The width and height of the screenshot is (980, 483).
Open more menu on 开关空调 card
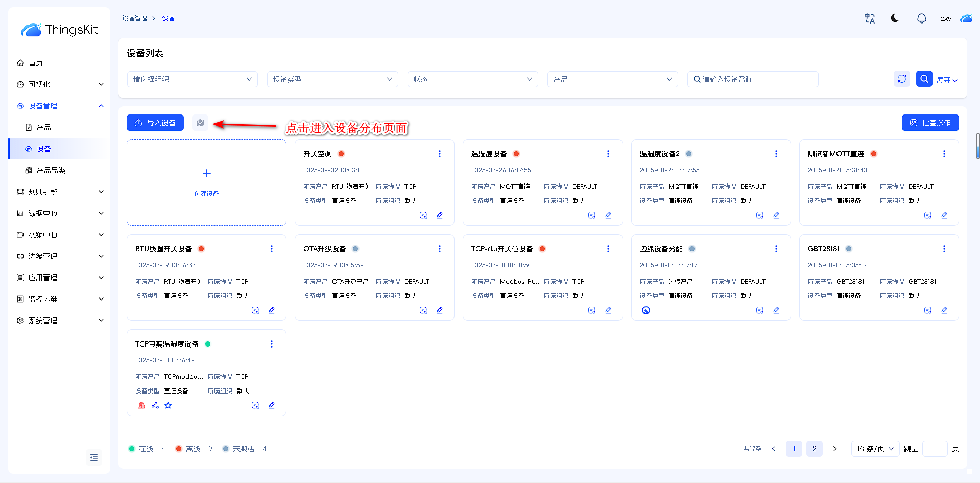[x=439, y=154]
